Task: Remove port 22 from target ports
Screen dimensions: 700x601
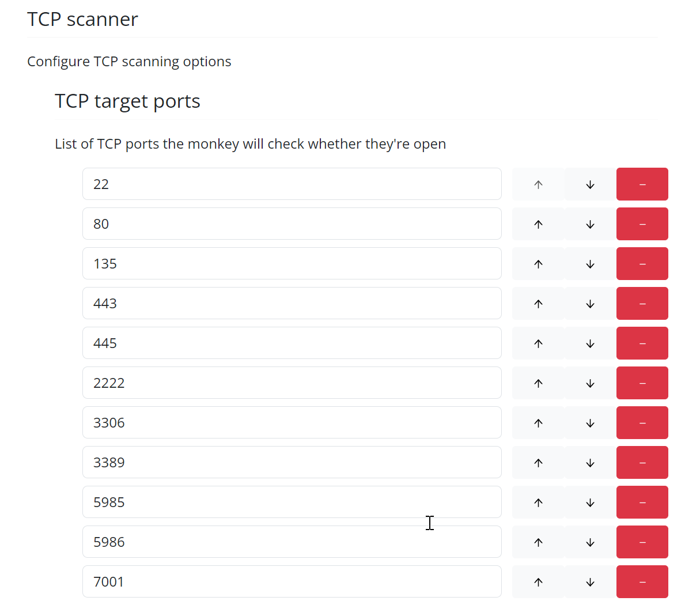Action: coord(642,184)
